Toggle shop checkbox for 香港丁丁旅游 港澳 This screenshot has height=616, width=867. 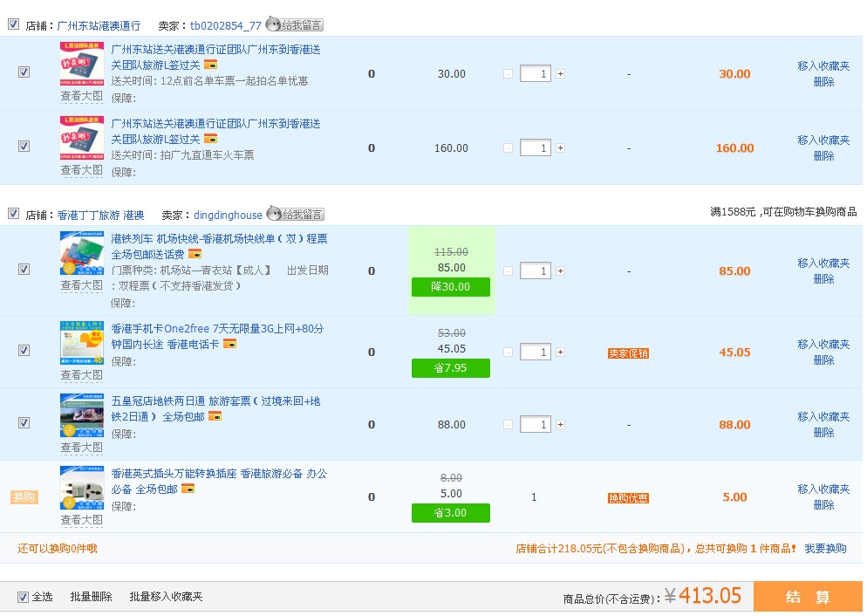[x=13, y=214]
